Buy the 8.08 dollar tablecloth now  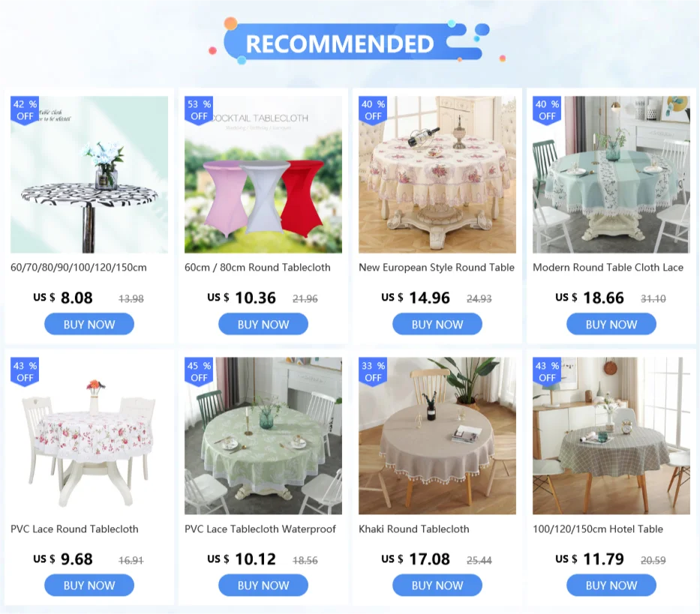[89, 325]
